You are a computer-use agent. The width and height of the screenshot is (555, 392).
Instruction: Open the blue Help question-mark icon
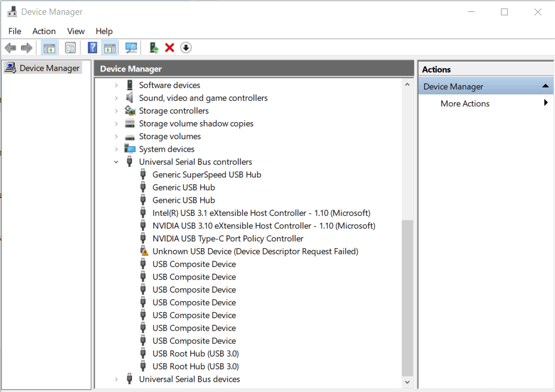[x=92, y=48]
